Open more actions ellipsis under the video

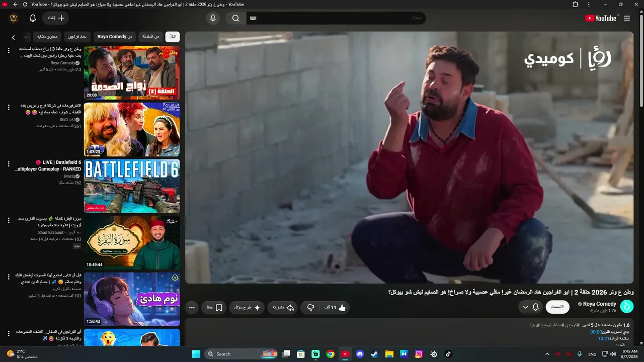(x=192, y=307)
